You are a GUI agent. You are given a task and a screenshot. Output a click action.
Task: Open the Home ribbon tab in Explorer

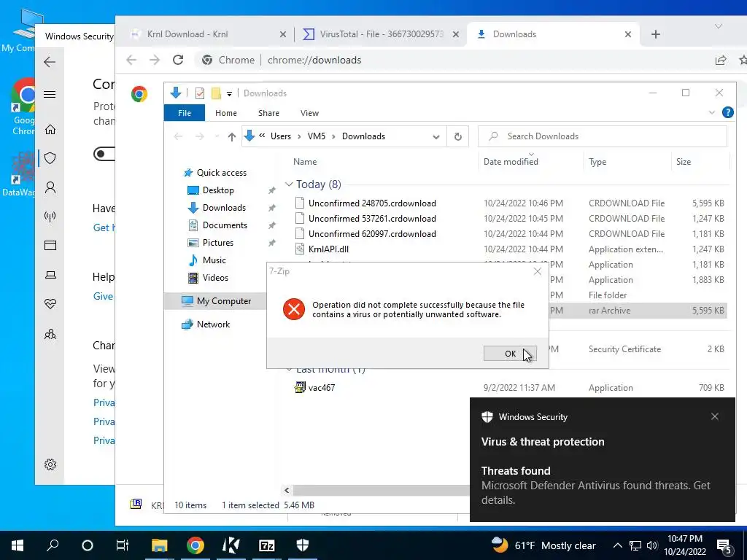(226, 113)
